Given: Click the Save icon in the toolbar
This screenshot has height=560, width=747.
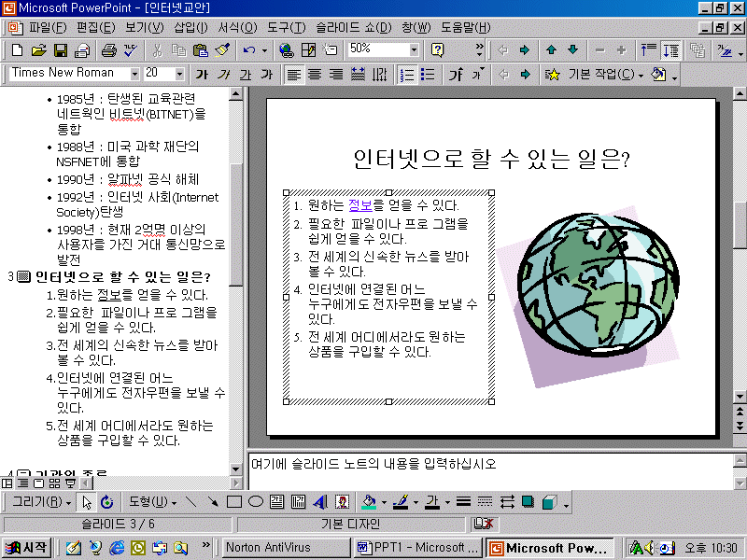Looking at the screenshot, I should (60, 49).
